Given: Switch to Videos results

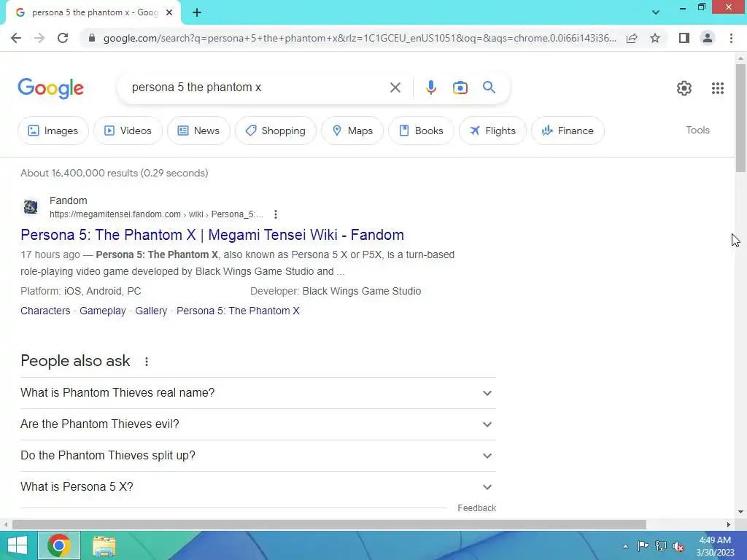Looking at the screenshot, I should [128, 131].
